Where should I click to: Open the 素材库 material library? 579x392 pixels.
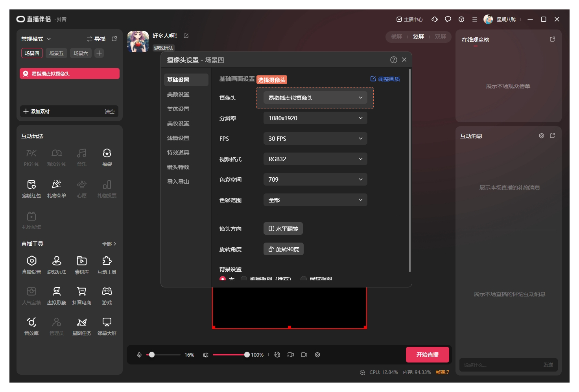click(82, 265)
